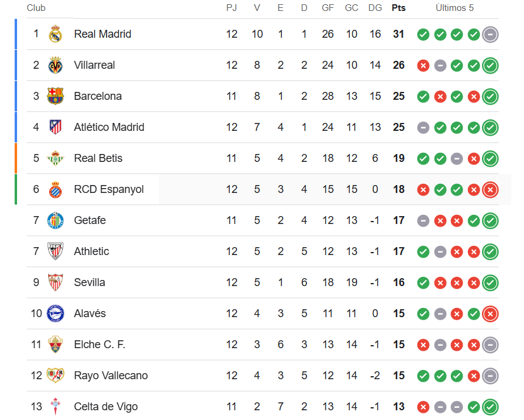Screen dimensions: 524x420
Task: Click the Real Betis club crest
Action: 55,158
